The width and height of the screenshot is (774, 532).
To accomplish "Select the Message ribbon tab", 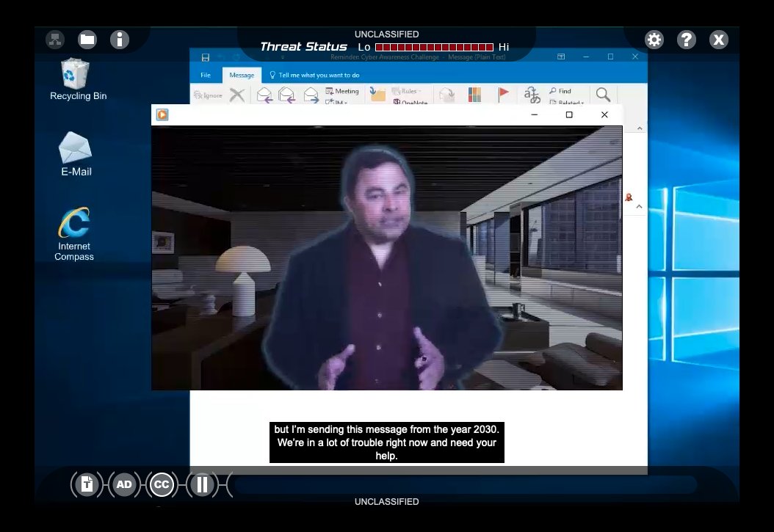I will tap(242, 75).
